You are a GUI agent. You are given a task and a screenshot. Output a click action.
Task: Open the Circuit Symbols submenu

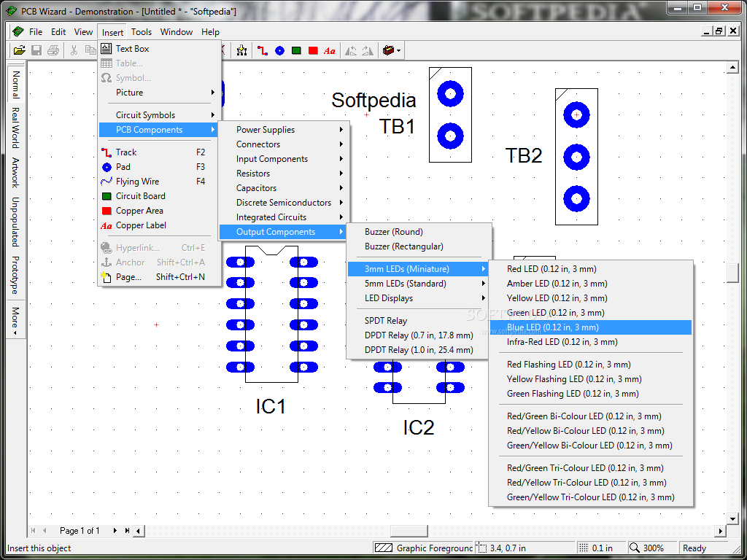(x=158, y=114)
